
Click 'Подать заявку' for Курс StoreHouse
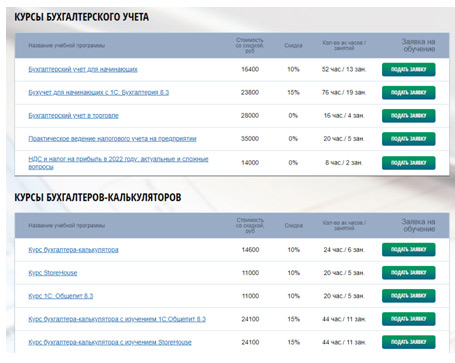(x=409, y=273)
